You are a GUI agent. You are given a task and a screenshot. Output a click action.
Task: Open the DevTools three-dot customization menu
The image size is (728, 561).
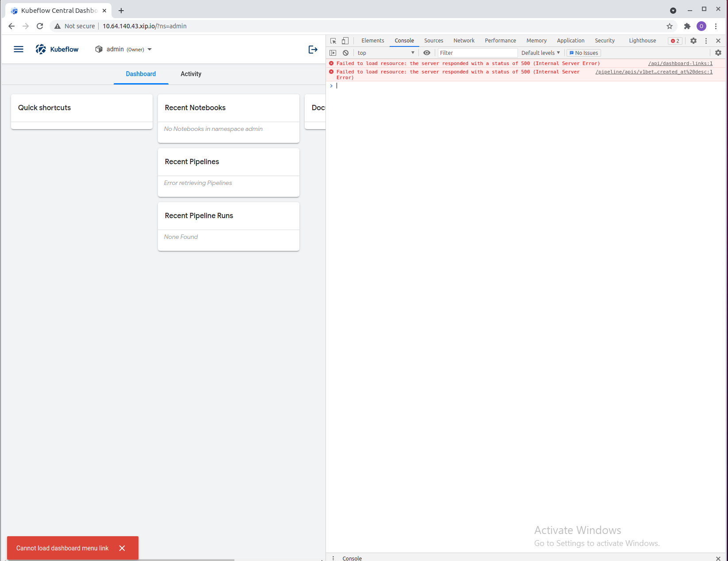point(705,40)
